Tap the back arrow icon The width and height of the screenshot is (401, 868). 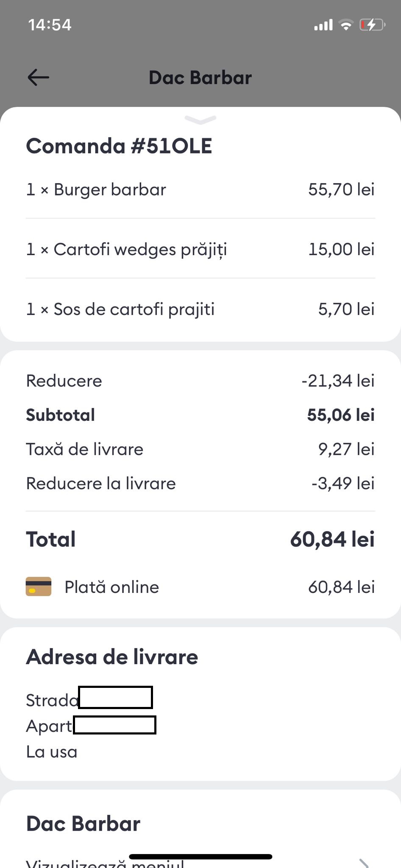pos(38,78)
